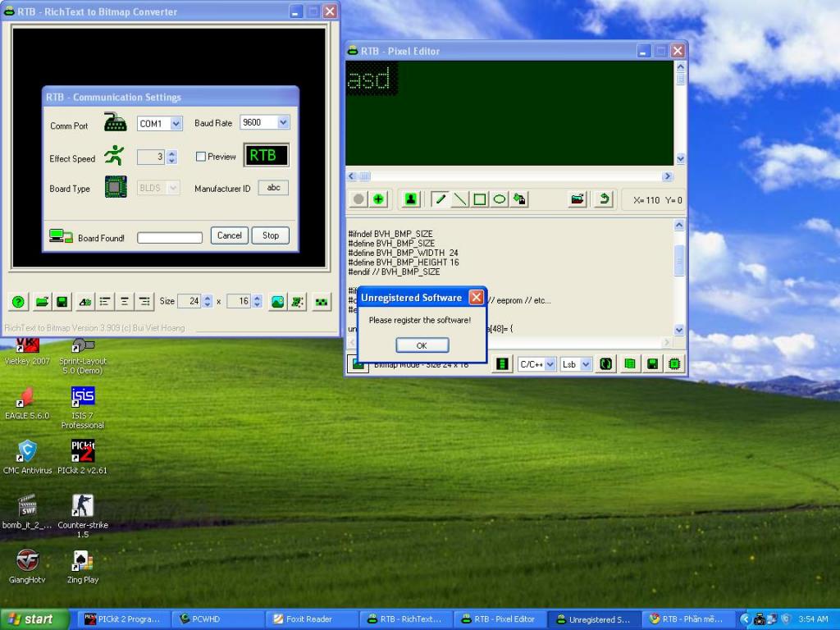Click the refresh arrows icon in Pixel Editor
The width and height of the screenshot is (840, 630).
[606, 363]
